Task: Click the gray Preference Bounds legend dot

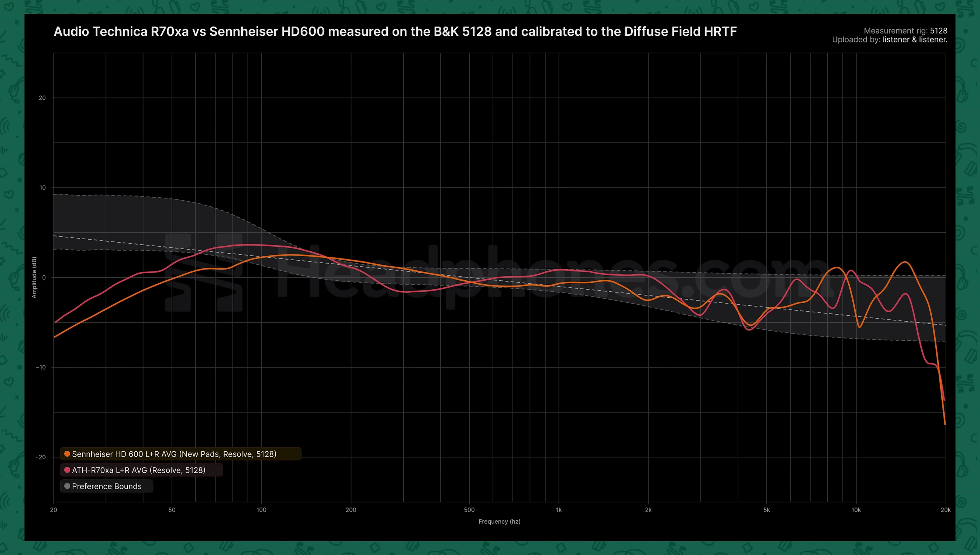Action: (x=67, y=486)
